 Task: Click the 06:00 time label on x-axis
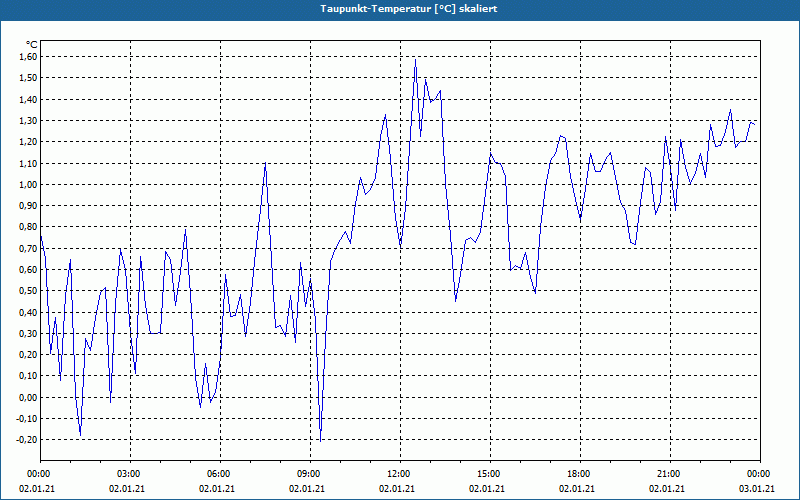[x=220, y=474]
